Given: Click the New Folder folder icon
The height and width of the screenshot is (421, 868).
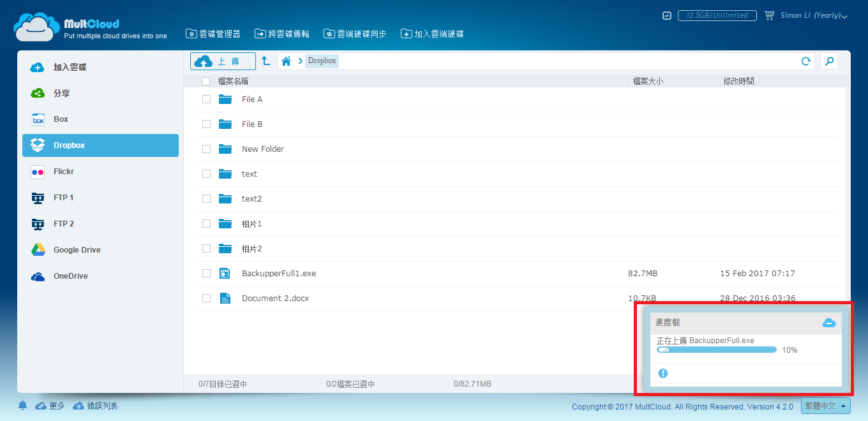Looking at the screenshot, I should coord(225,149).
